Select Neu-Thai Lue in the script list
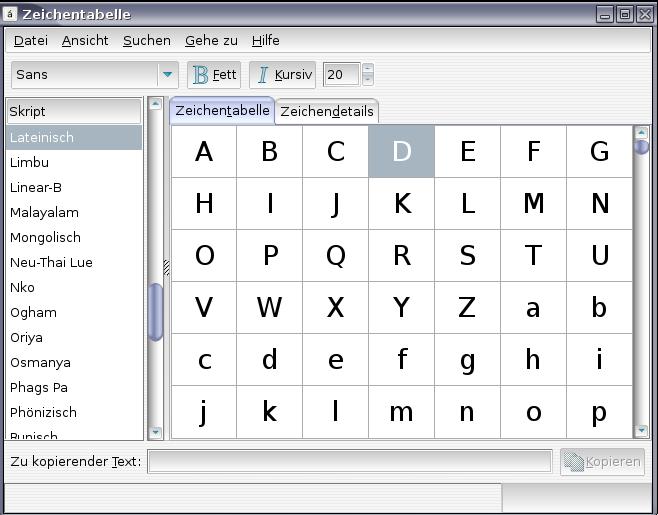Image resolution: width=658 pixels, height=515 pixels. click(74, 262)
